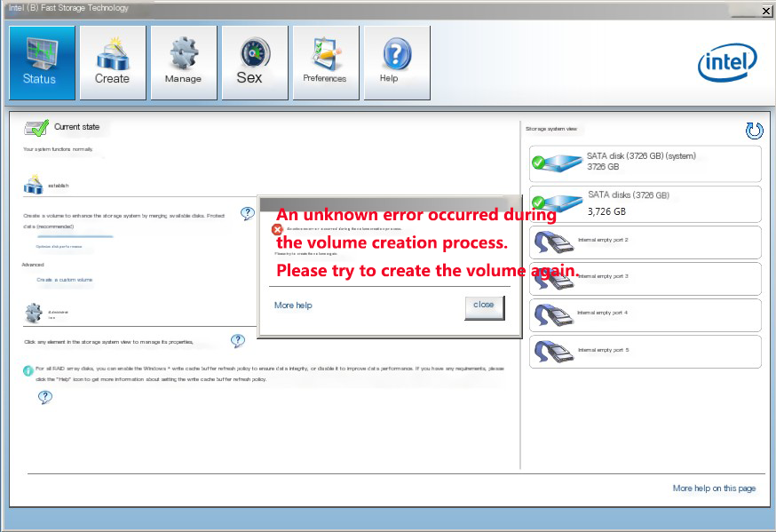Close the volume creation error dialog
The width and height of the screenshot is (776, 532).
pos(484,305)
